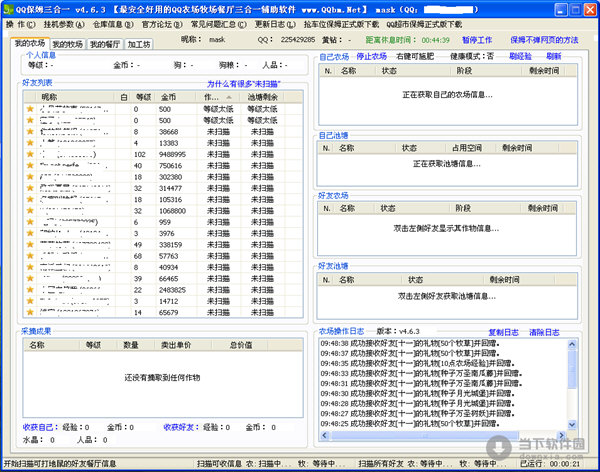600x472 pixels.
Task: Select the star icon beside gold 302380
Action: [30, 177]
